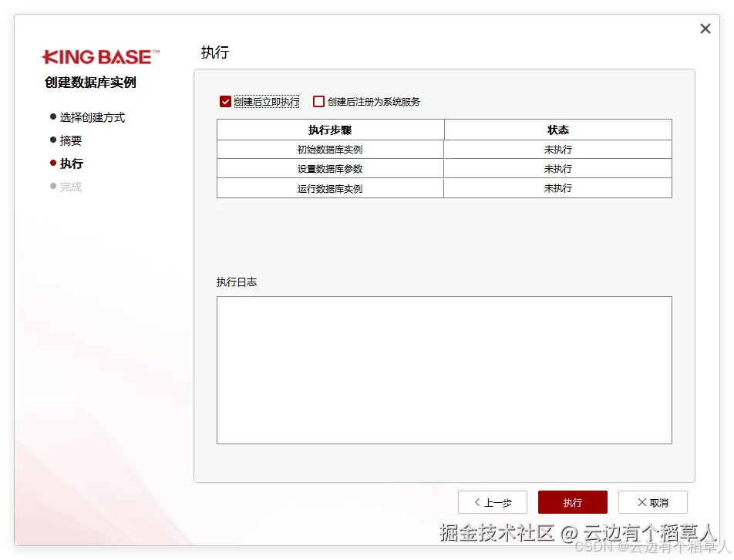Click the 执行 button to start execution
Screen dimensions: 734x560
coord(572,502)
